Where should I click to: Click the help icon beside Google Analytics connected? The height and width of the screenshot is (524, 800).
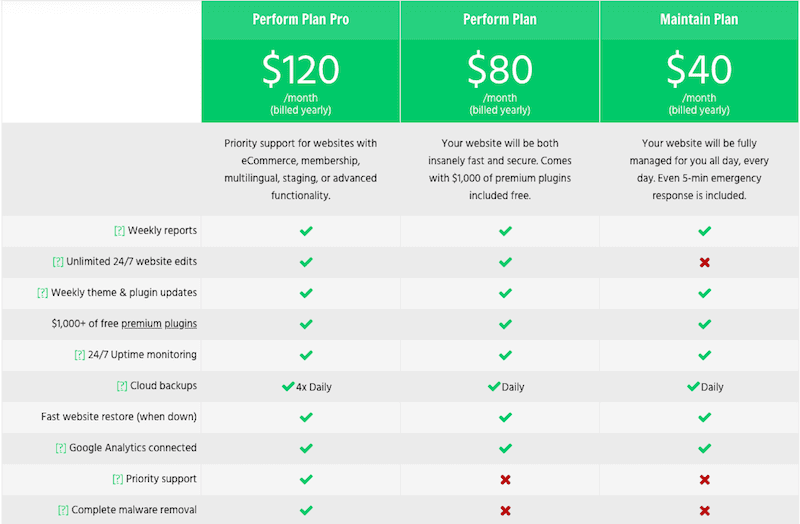(61, 448)
